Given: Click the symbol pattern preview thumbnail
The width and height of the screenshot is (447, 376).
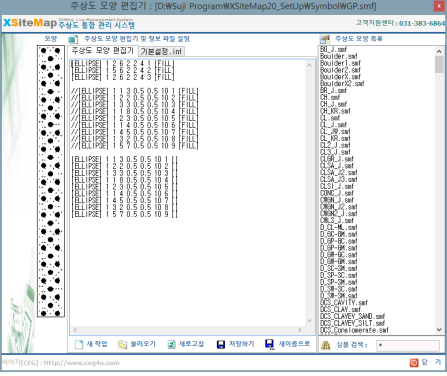Looking at the screenshot, I should pos(51,181).
